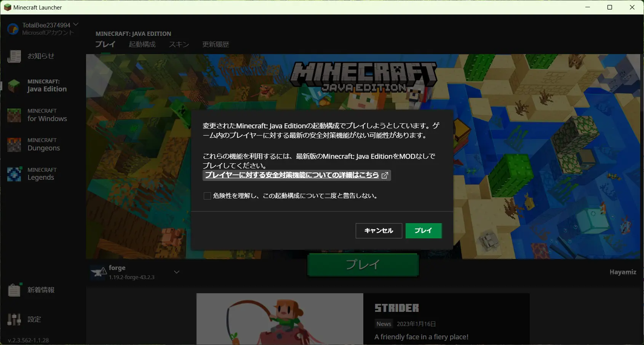Screen dimensions: 644x345
Task: Click the 新着情報 clipboard icon
Action: (x=14, y=290)
